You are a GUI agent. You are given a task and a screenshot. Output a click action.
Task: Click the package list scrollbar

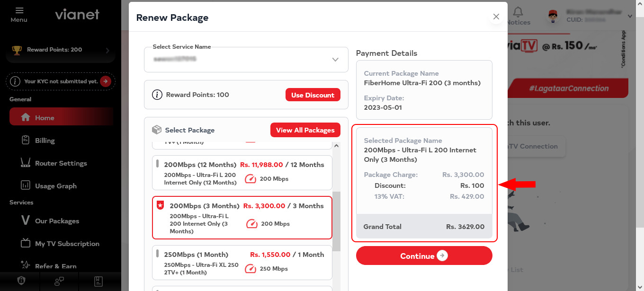tap(336, 221)
